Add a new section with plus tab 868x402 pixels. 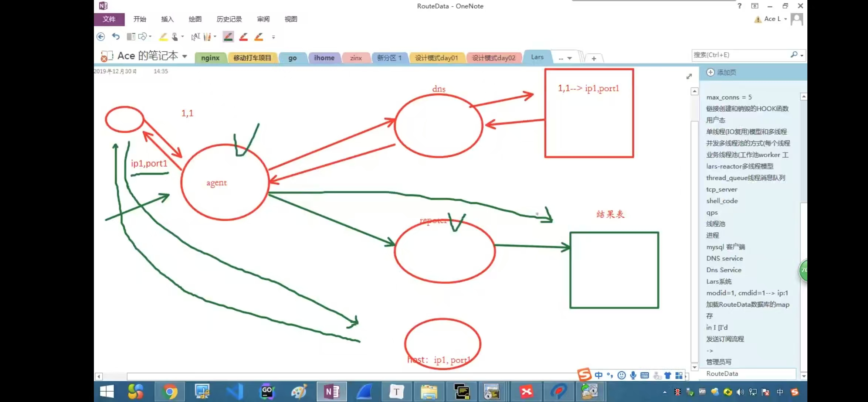pyautogui.click(x=594, y=58)
